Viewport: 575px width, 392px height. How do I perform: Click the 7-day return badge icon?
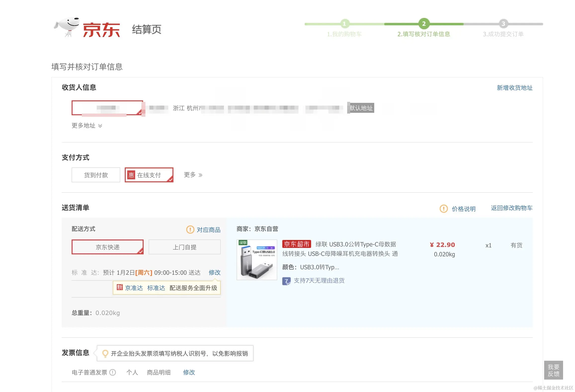point(286,281)
